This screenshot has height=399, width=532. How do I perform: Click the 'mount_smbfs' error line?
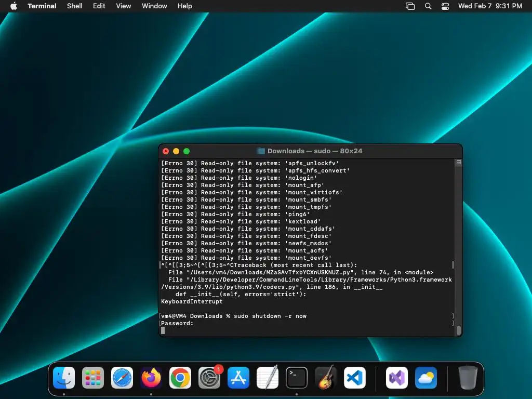coord(246,199)
